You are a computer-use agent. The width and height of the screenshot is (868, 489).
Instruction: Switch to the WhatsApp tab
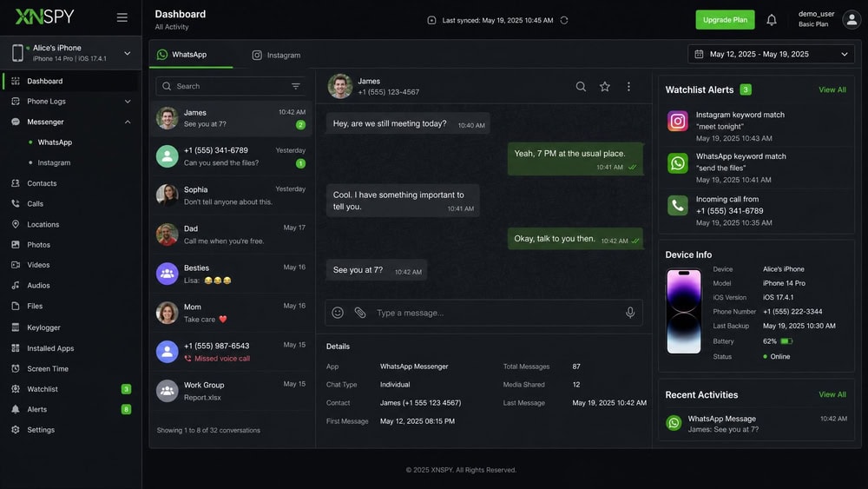190,54
